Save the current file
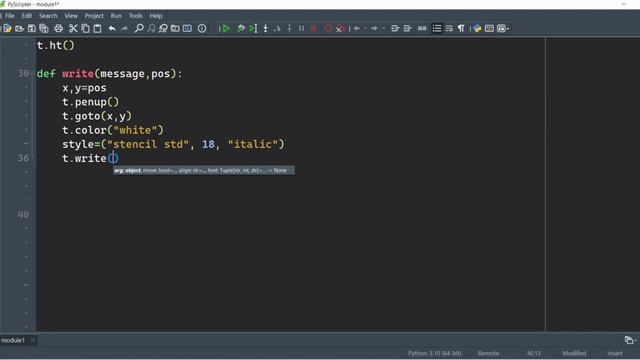 31,29
